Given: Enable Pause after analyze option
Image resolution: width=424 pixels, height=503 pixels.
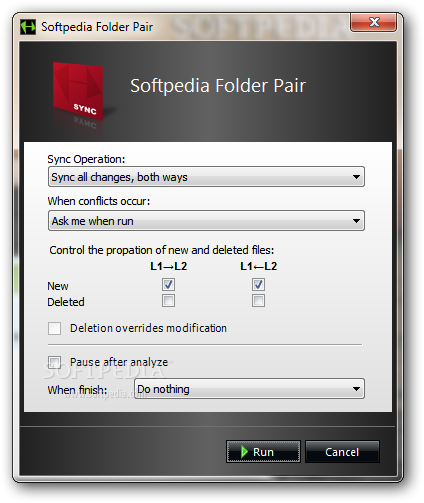Looking at the screenshot, I should point(54,362).
